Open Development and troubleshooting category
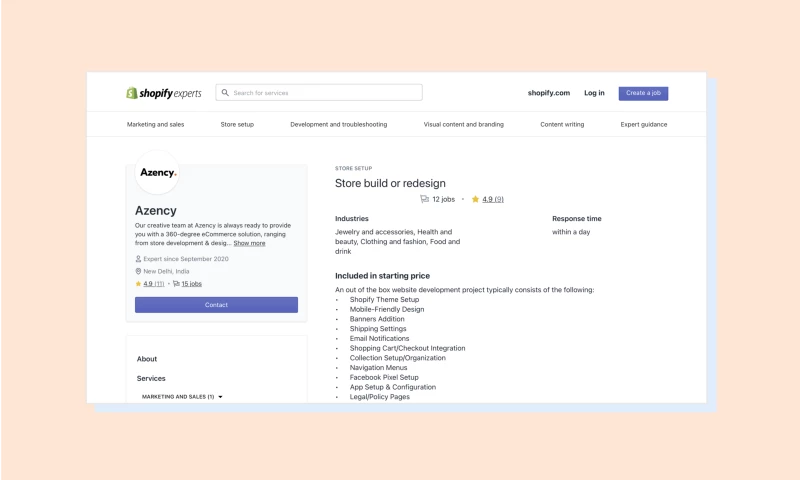The height and width of the screenshot is (480, 800). 339,124
